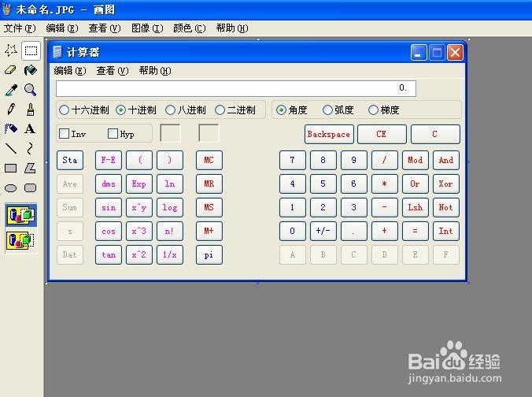Screen dimensions: 532x397
Task: Click the 1/x reciprocal button
Action: [170, 254]
